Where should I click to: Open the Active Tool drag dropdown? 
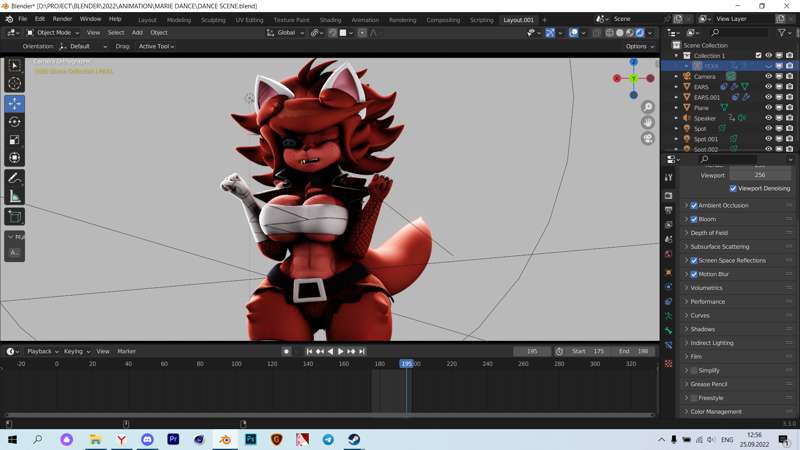tap(156, 46)
